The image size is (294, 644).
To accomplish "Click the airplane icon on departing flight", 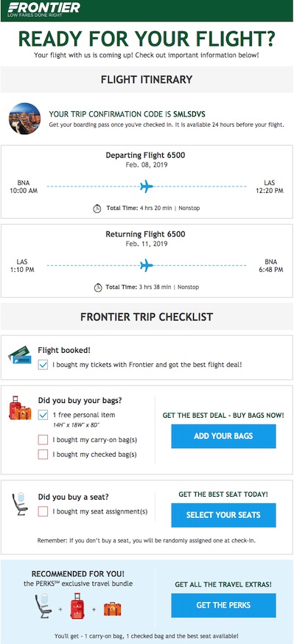I will coord(146,186).
